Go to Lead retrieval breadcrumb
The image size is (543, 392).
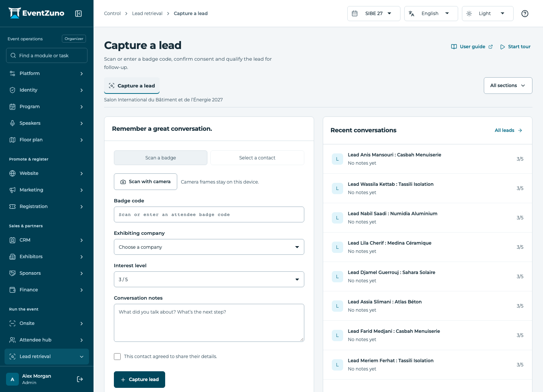147,14
